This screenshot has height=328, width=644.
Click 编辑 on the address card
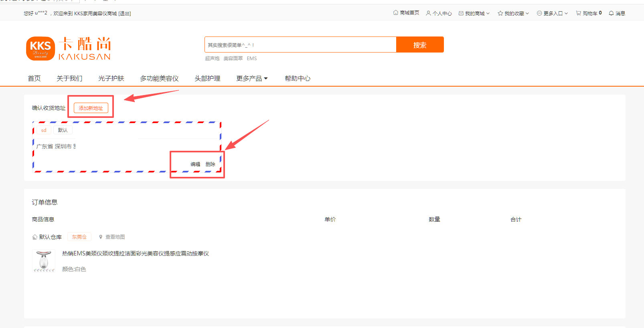pyautogui.click(x=195, y=164)
